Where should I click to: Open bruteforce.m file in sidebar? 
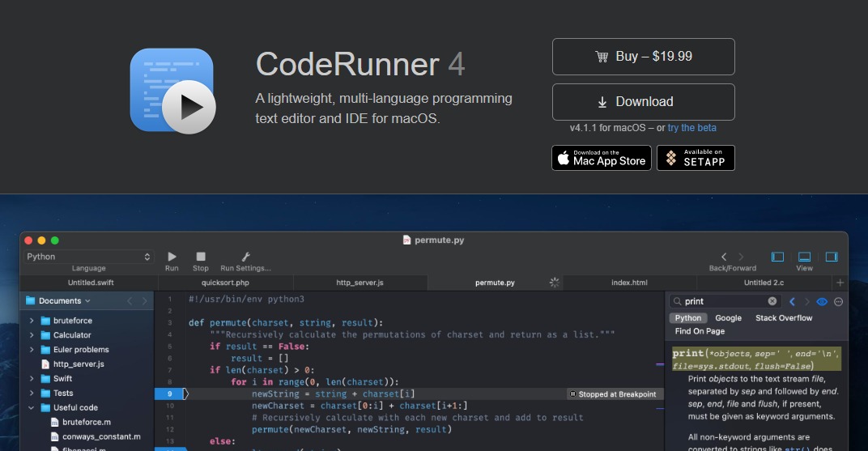[x=87, y=422]
